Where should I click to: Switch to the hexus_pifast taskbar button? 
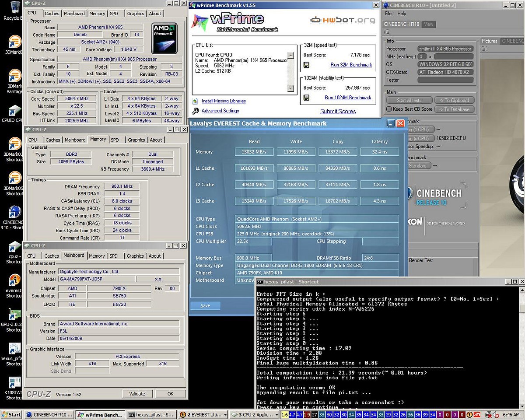(152, 415)
